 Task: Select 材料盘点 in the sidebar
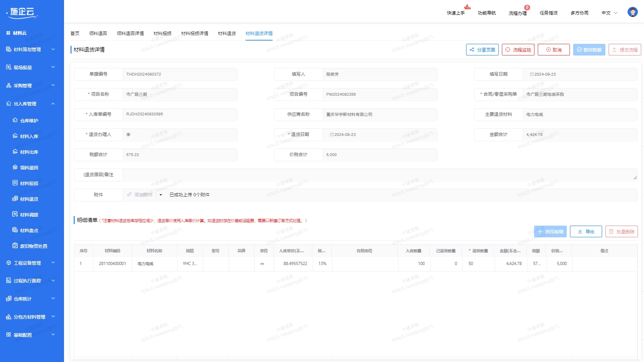point(29,230)
